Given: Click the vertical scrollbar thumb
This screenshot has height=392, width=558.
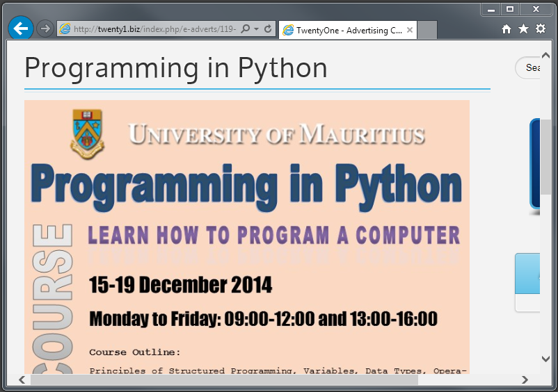Looking at the screenshot, I should point(545,156).
